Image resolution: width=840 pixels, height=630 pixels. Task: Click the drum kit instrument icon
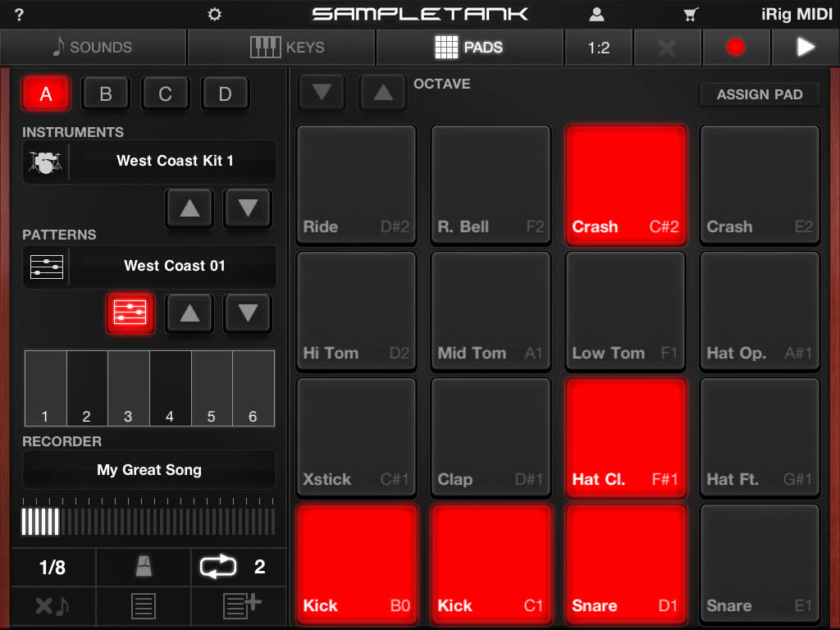pos(46,162)
